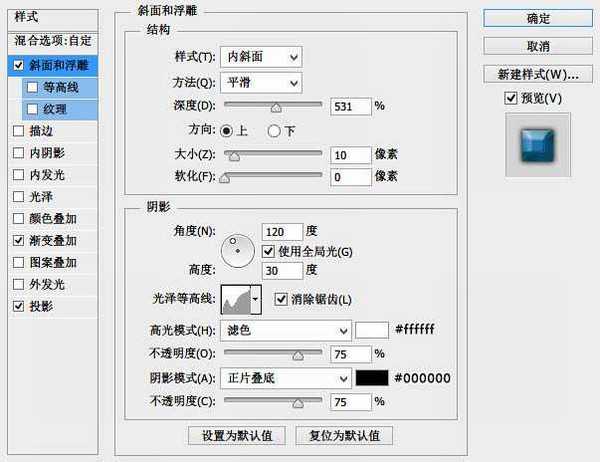The height and width of the screenshot is (462, 600).
Task: Expand the 方法 平滑 dropdown
Action: coord(264,82)
